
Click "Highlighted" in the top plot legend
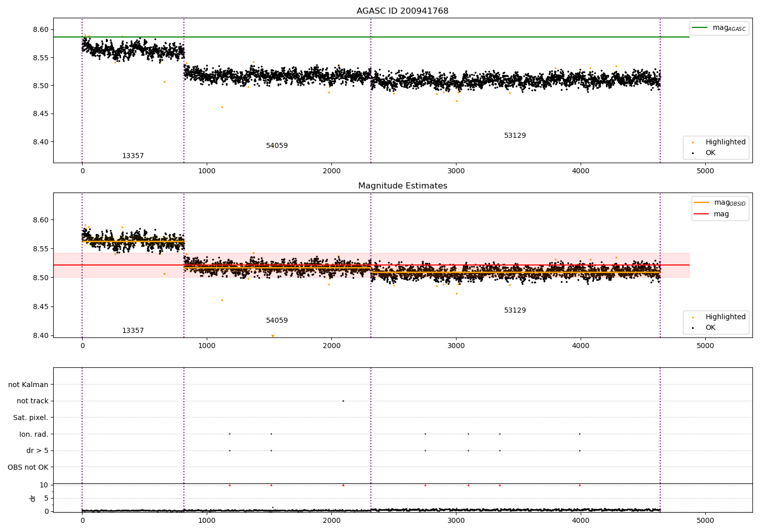pos(726,142)
